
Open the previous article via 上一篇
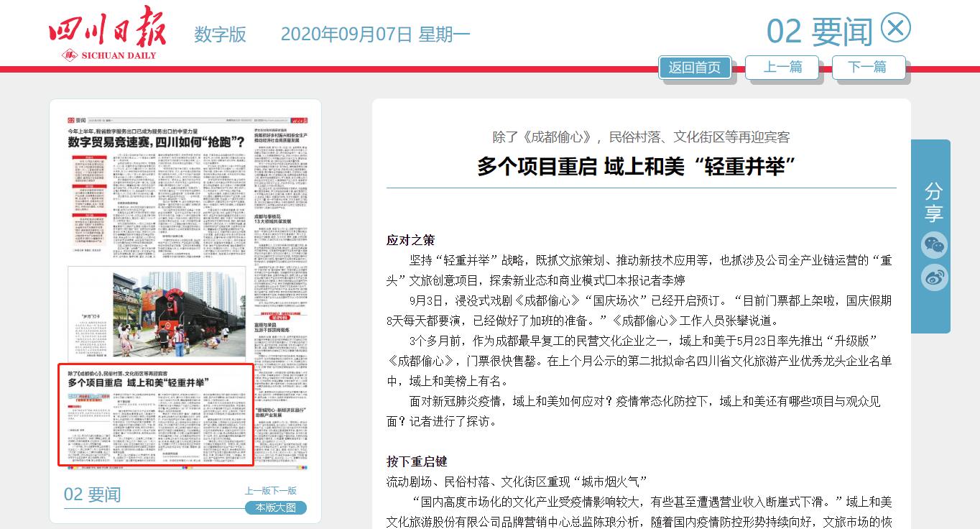[x=782, y=67]
